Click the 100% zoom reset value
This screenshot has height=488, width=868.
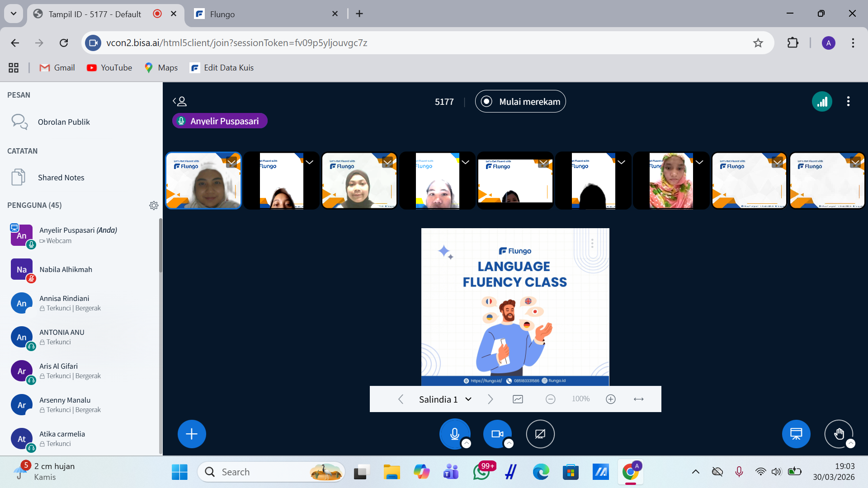tap(580, 399)
